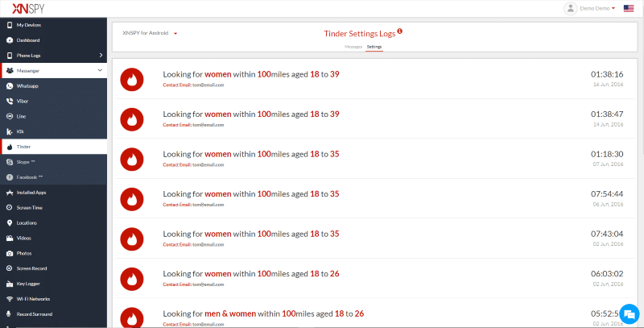Select the Settings tab
The width and height of the screenshot is (644, 328).
coord(374,47)
